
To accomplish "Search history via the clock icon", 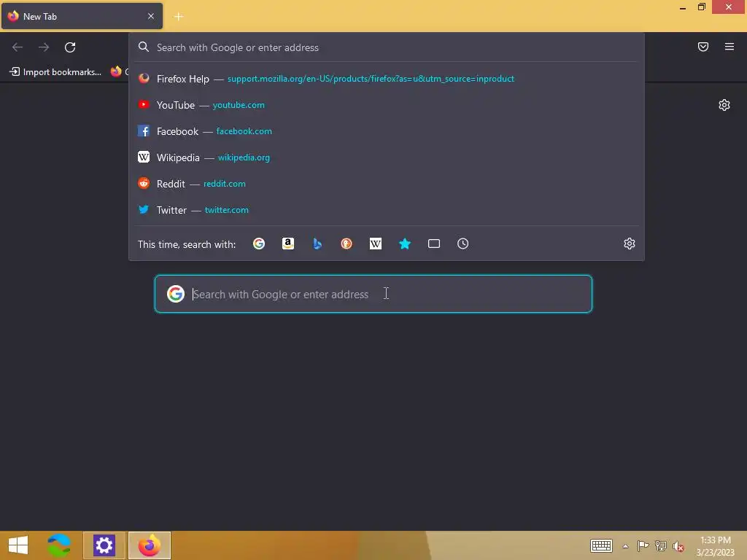I will [x=462, y=244].
